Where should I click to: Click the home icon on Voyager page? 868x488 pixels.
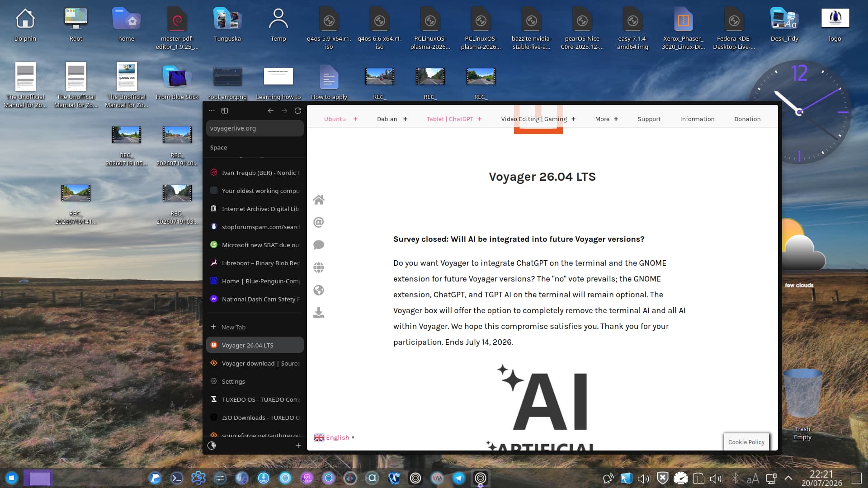[x=319, y=200]
